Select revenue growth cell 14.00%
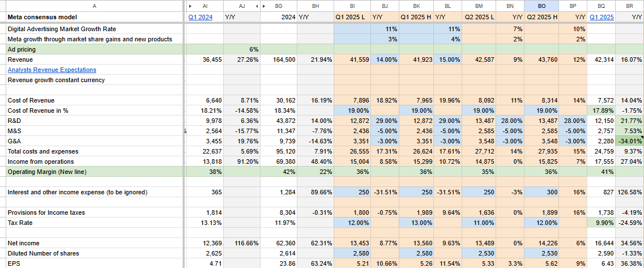The height and width of the screenshot is (268, 644). pyautogui.click(x=385, y=59)
